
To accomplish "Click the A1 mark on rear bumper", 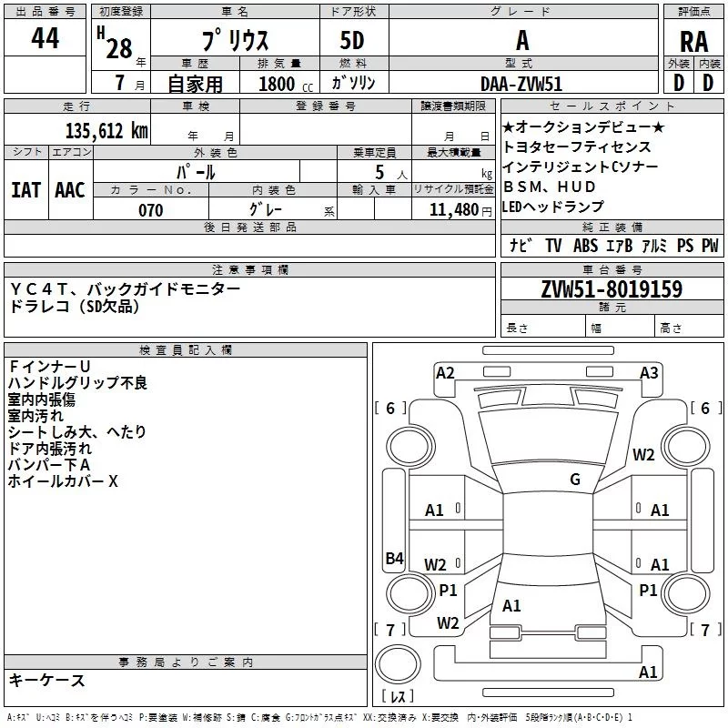I will [x=648, y=672].
